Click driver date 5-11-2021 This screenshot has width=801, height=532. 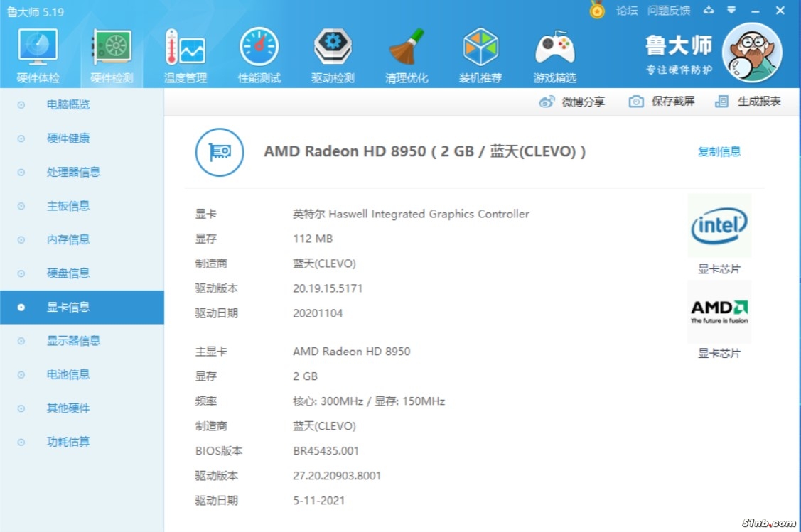pyautogui.click(x=318, y=501)
